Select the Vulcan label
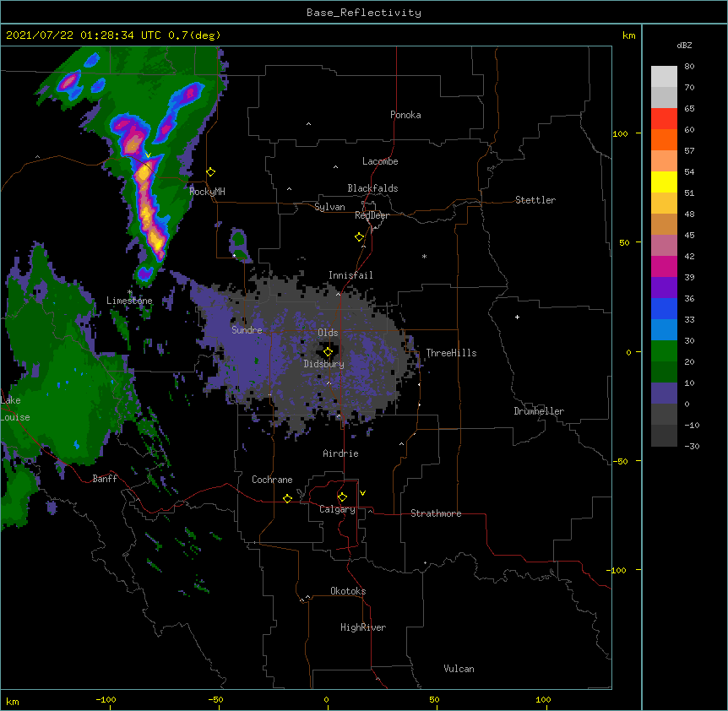This screenshot has height=711, width=728. (459, 669)
